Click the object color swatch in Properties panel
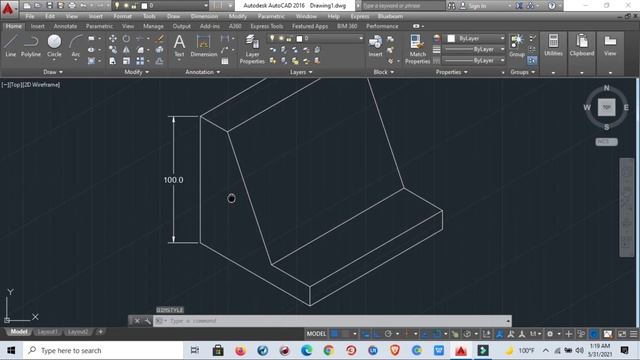The image size is (640, 360). (x=451, y=38)
